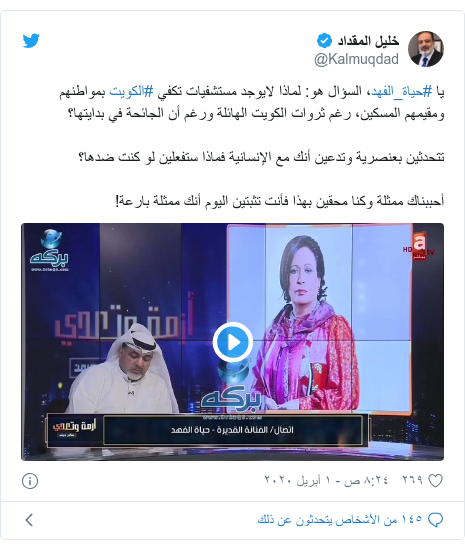465x549 pixels.
Task: Expand the conversation with the chevron arrow
Action: 29,520
